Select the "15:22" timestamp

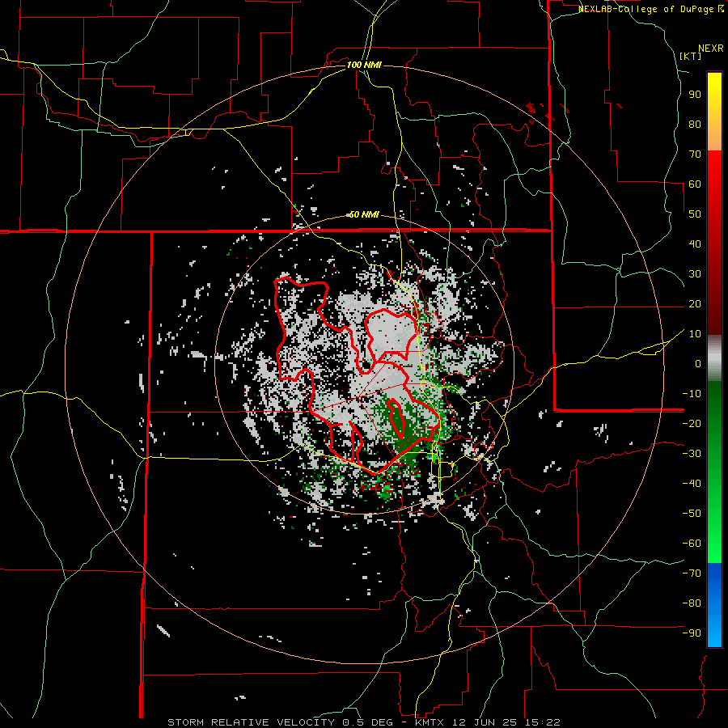pyautogui.click(x=544, y=722)
